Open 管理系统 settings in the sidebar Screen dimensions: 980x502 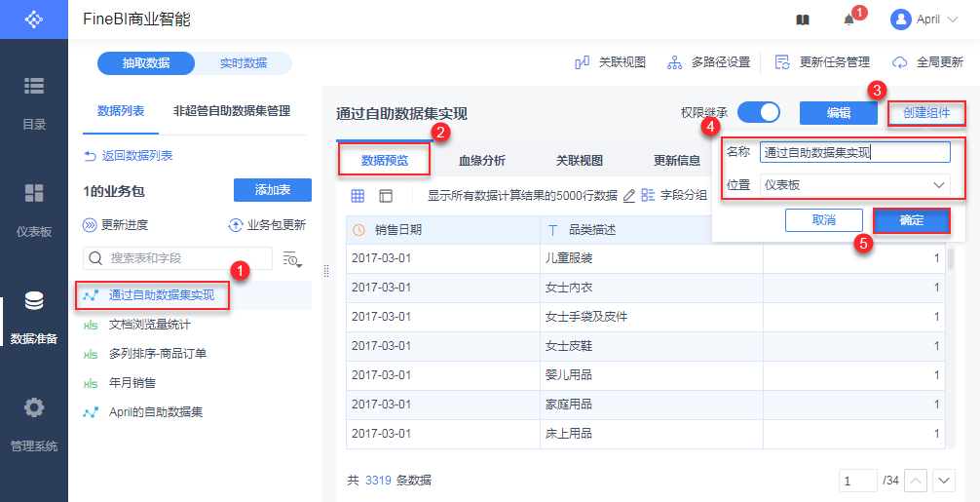click(x=34, y=425)
